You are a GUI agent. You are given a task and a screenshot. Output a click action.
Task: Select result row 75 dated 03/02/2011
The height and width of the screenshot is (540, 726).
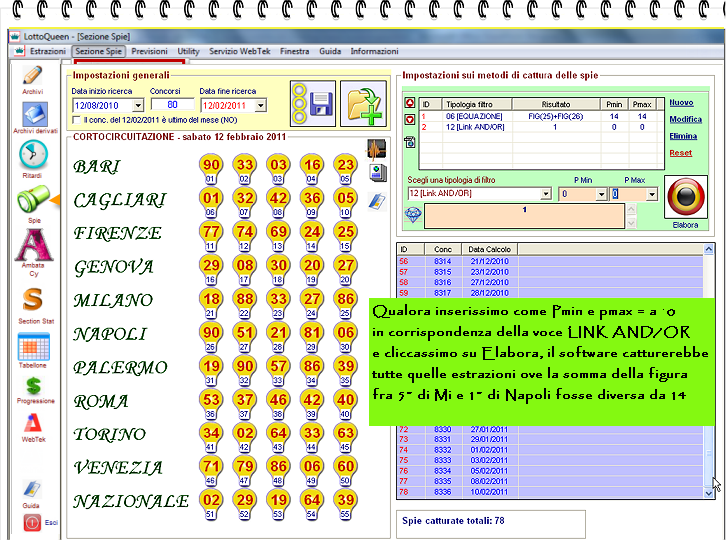pyautogui.click(x=550, y=460)
